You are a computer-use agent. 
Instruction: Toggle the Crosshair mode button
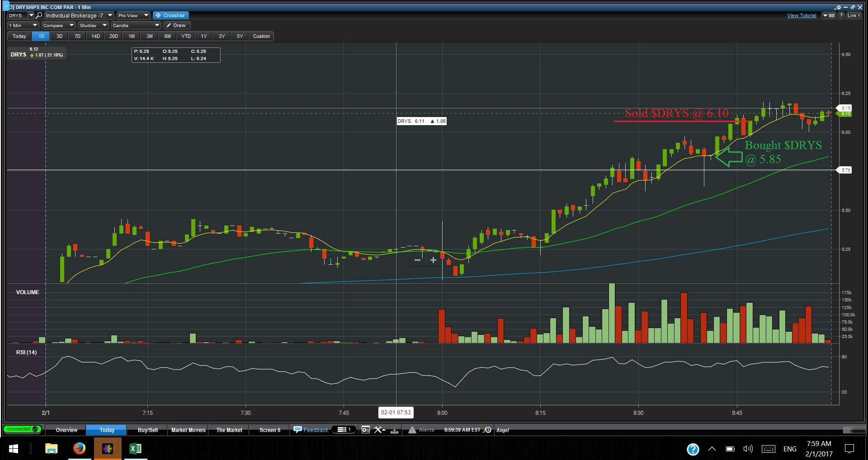pyautogui.click(x=170, y=15)
